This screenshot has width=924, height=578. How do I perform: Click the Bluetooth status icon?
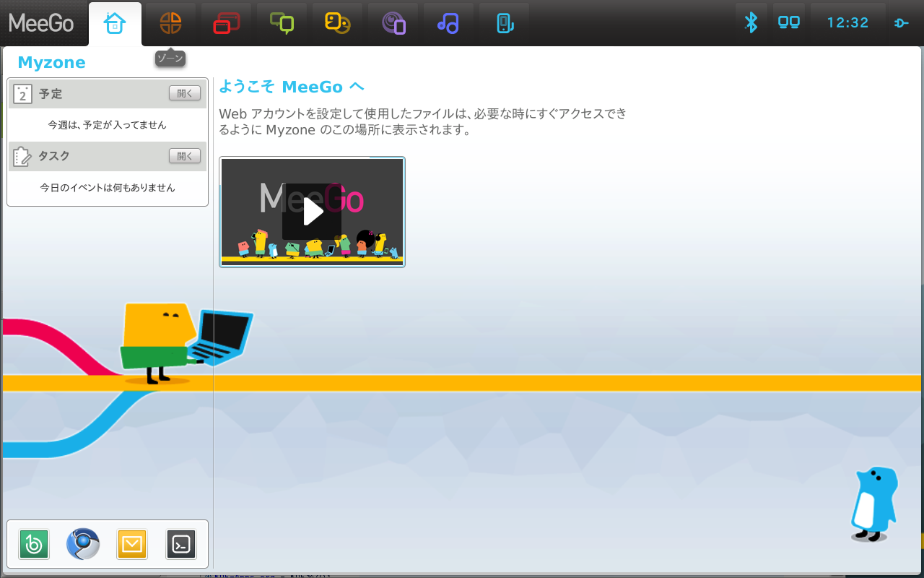(x=751, y=23)
